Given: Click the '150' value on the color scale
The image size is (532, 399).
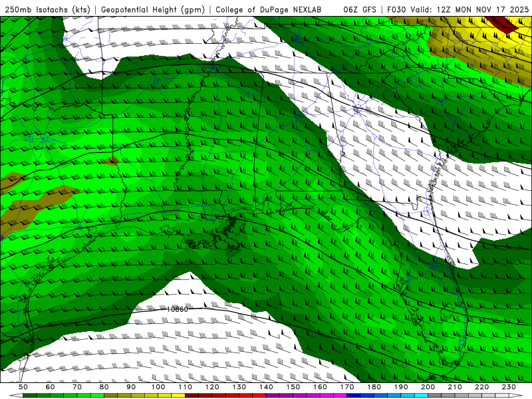Looking at the screenshot, I should coord(293,387).
